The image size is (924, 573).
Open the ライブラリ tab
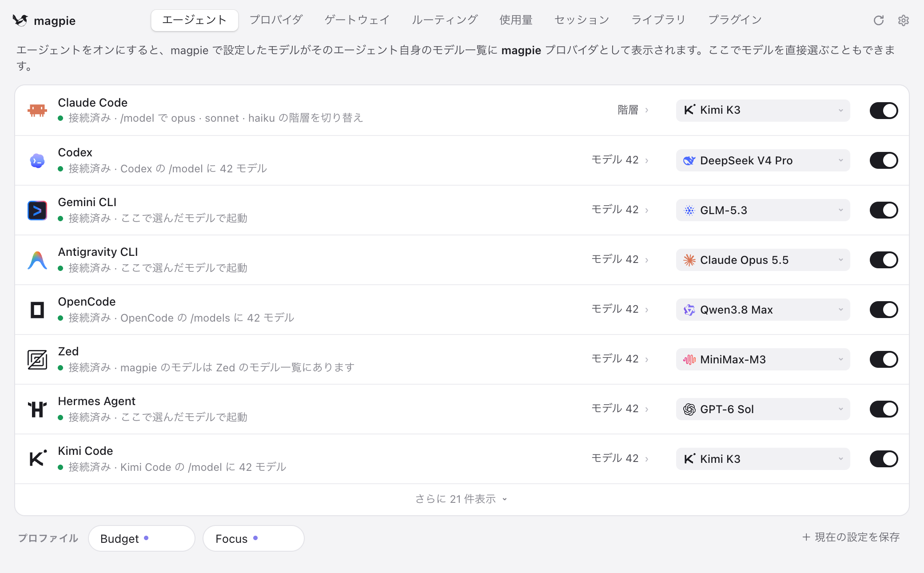click(658, 20)
